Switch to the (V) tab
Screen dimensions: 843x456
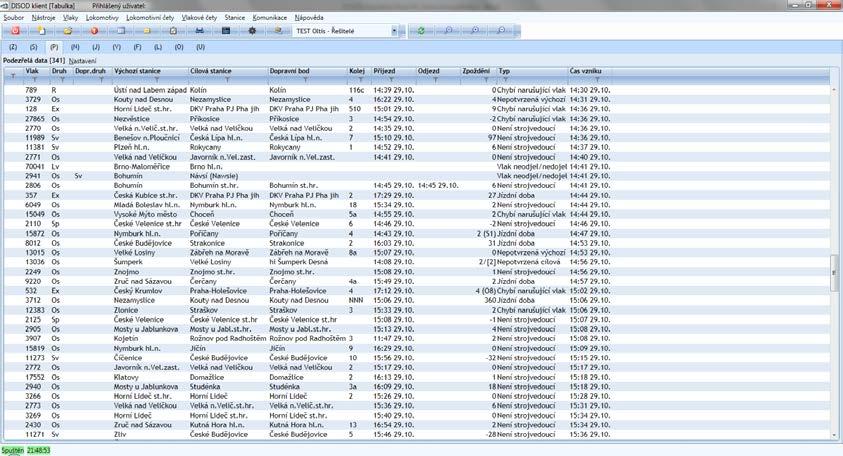pos(117,47)
